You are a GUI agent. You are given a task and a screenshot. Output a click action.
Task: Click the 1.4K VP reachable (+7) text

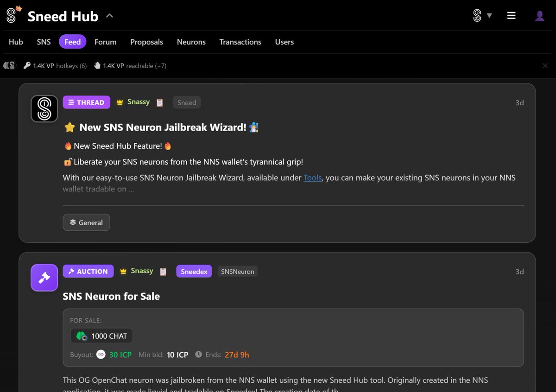[x=134, y=66]
